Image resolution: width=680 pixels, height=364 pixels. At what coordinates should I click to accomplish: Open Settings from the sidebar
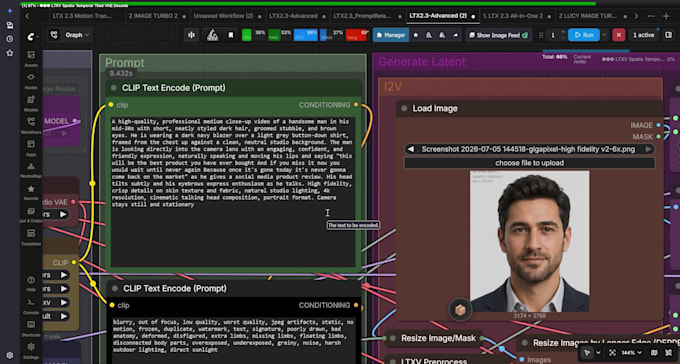coord(31,350)
